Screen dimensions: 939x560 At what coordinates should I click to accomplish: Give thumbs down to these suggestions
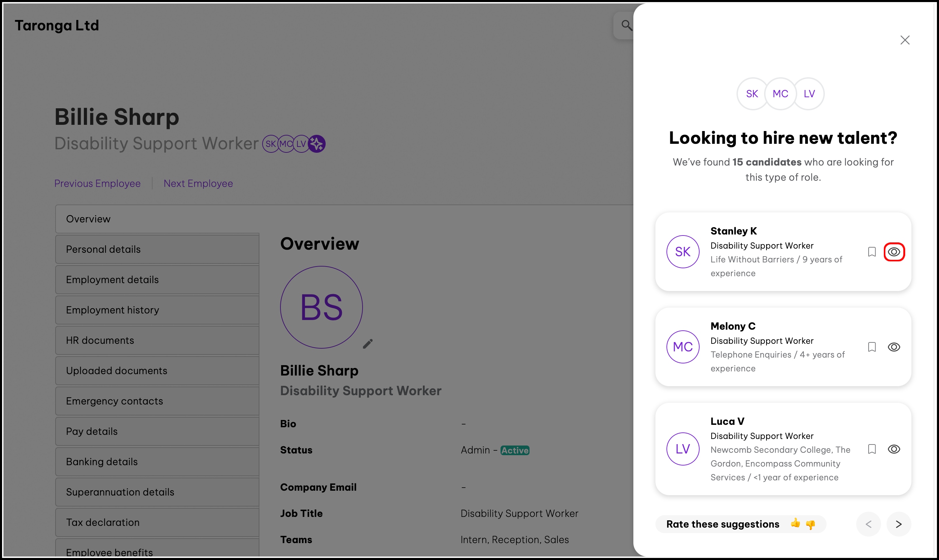click(x=810, y=524)
